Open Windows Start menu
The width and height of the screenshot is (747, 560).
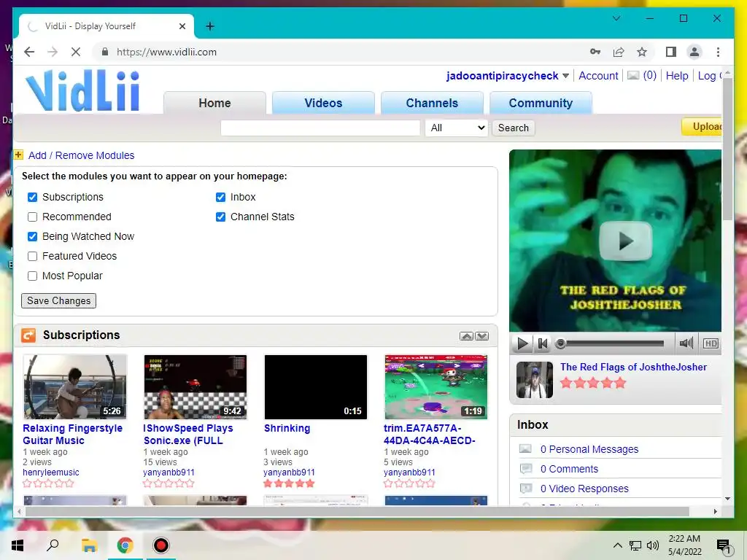(18, 545)
